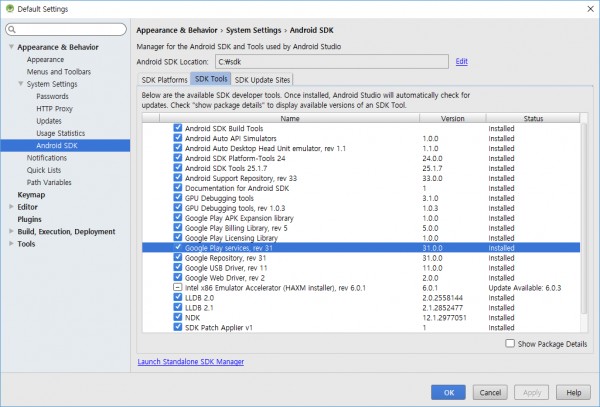Toggle Android Support Repository checkbox
The width and height of the screenshot is (600, 407).
pos(178,177)
